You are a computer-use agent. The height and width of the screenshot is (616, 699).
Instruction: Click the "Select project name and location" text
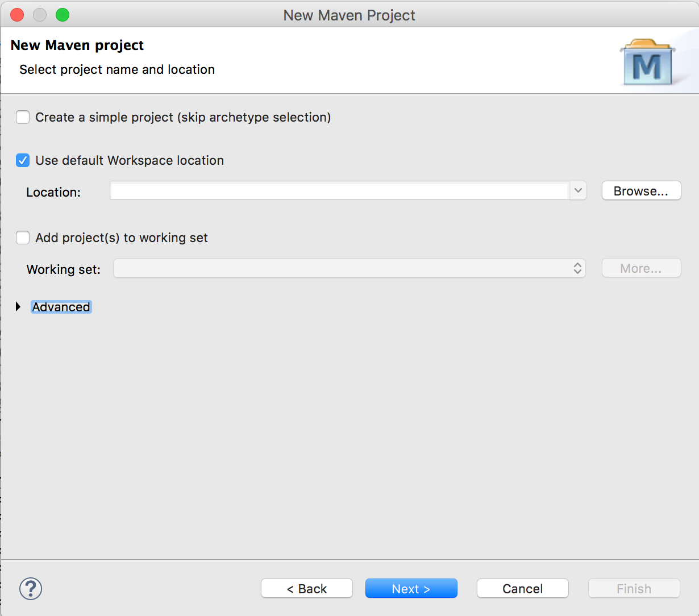tap(117, 69)
